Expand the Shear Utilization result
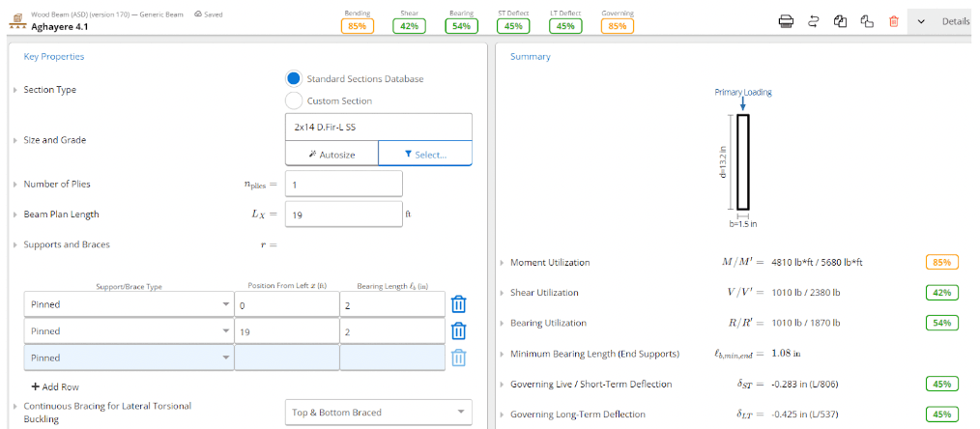Viewport: 980px width, 429px height. tap(503, 293)
